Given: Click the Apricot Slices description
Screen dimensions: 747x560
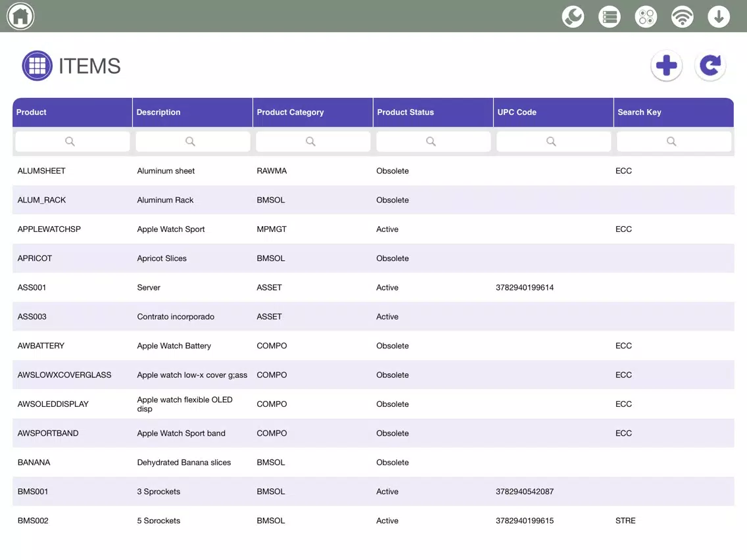Looking at the screenshot, I should pos(162,258).
